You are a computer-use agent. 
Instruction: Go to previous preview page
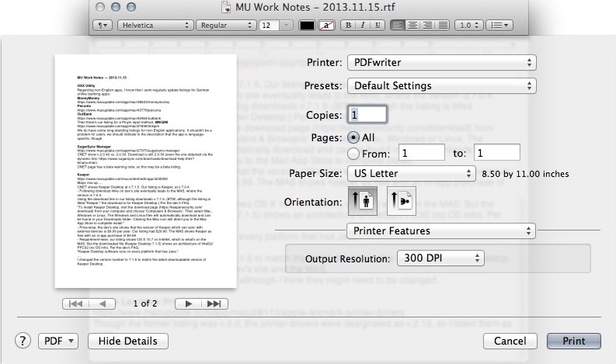(x=103, y=303)
